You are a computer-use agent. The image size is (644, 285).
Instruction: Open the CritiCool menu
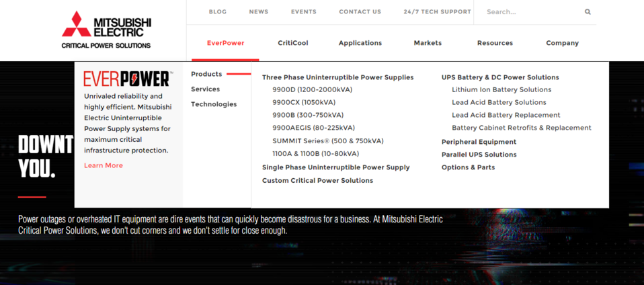(293, 43)
